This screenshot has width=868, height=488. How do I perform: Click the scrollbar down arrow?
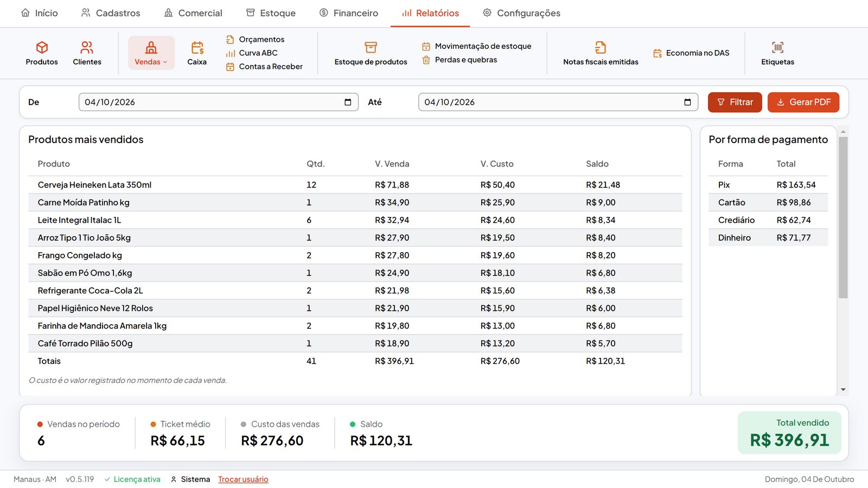[x=843, y=389]
